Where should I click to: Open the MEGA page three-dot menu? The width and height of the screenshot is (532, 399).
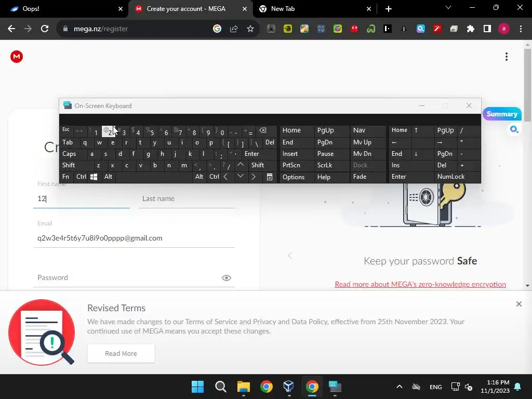[x=506, y=57]
